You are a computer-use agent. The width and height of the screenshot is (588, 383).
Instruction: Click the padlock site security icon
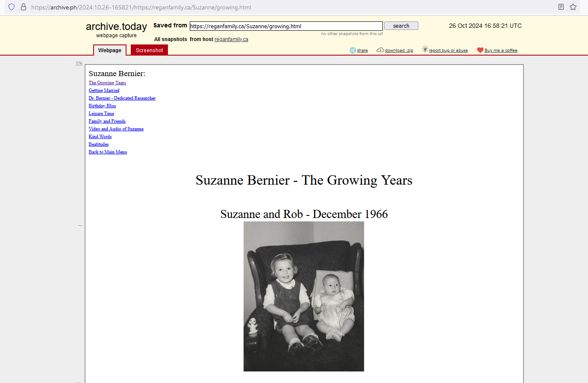click(x=24, y=7)
